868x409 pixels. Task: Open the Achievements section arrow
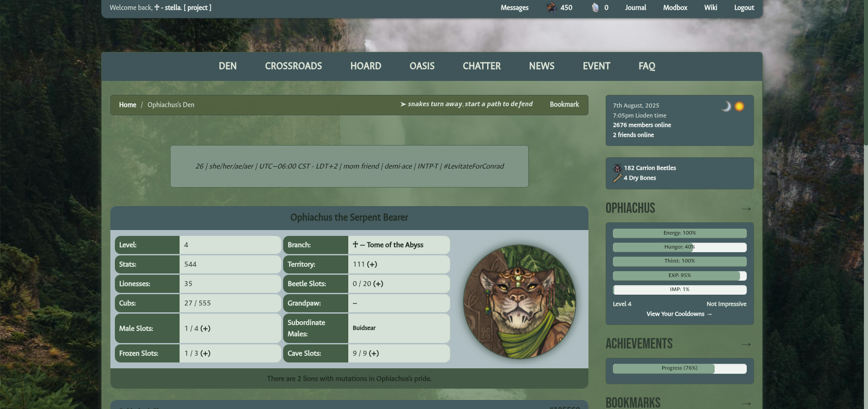(x=746, y=344)
